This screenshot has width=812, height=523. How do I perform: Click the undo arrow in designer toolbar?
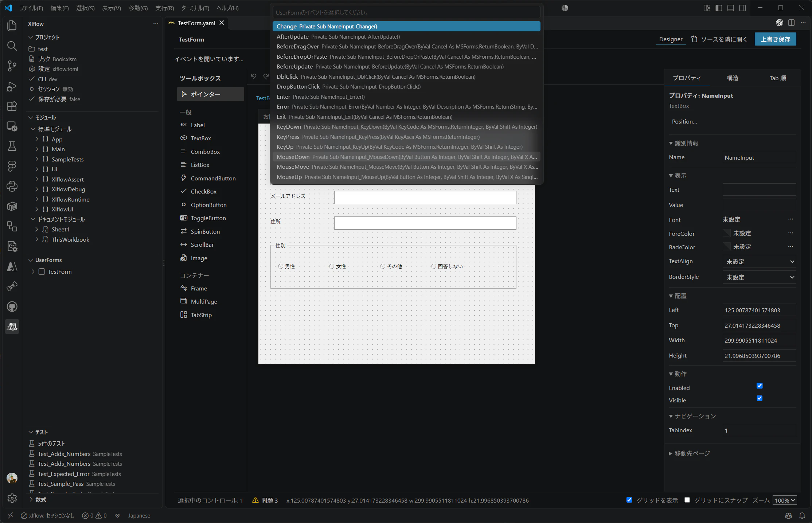254,76
